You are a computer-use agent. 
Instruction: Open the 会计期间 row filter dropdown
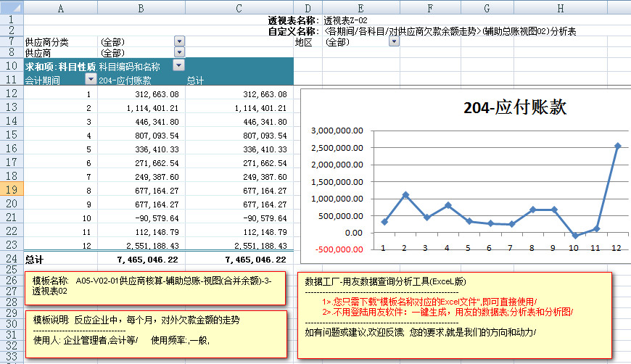[91, 80]
